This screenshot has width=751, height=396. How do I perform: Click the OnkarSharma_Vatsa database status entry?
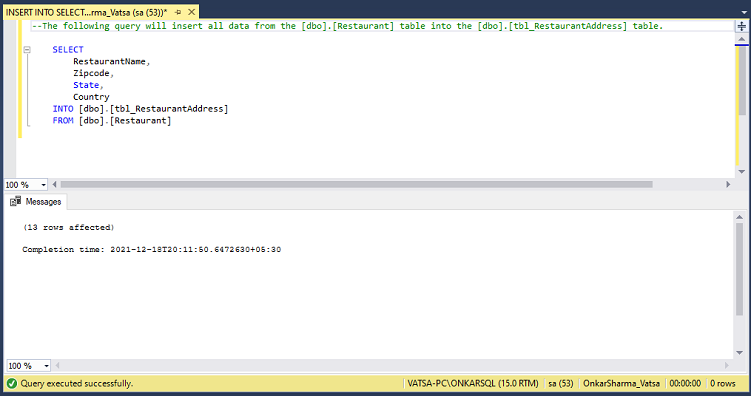coord(621,384)
